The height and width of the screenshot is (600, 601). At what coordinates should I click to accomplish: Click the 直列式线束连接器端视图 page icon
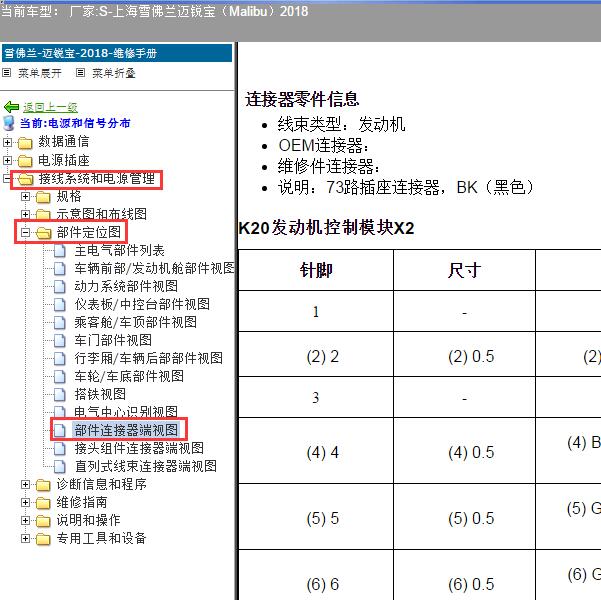59,466
